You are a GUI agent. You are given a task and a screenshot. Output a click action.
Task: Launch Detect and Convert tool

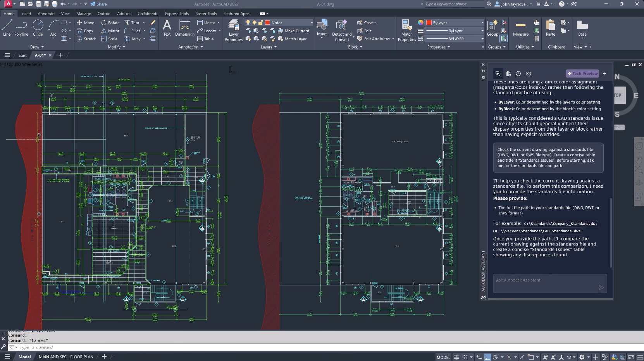(x=342, y=30)
